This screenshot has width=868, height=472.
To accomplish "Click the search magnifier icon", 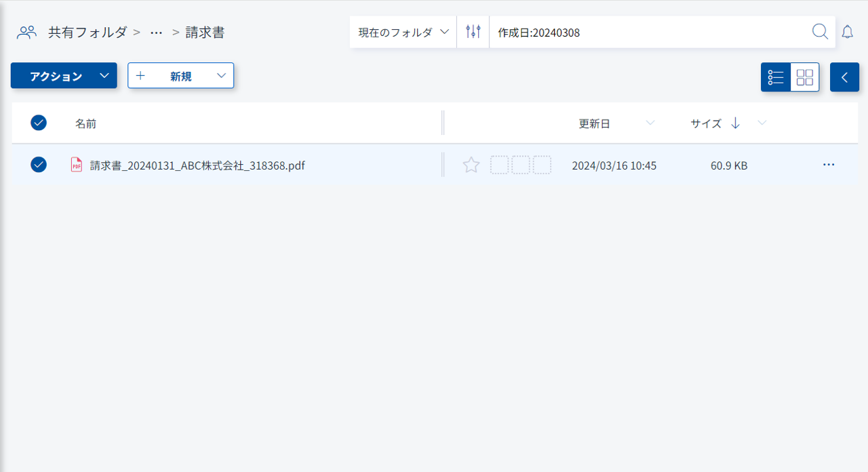I will click(x=820, y=32).
